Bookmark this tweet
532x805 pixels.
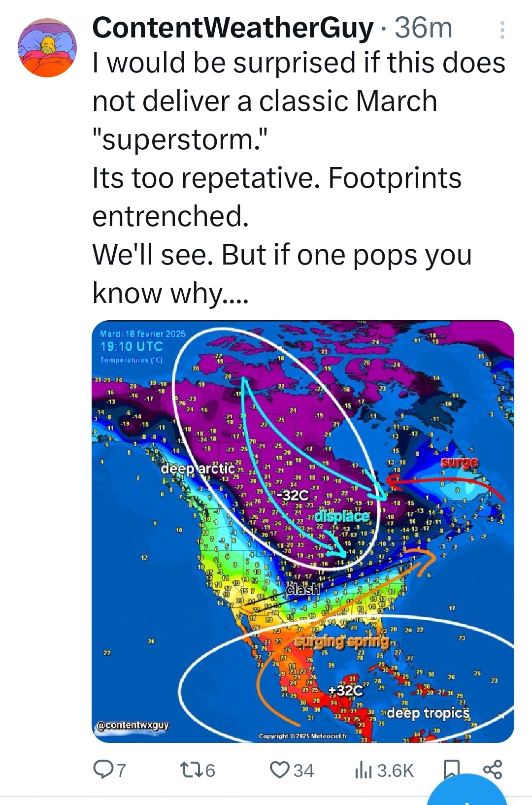tap(452, 770)
